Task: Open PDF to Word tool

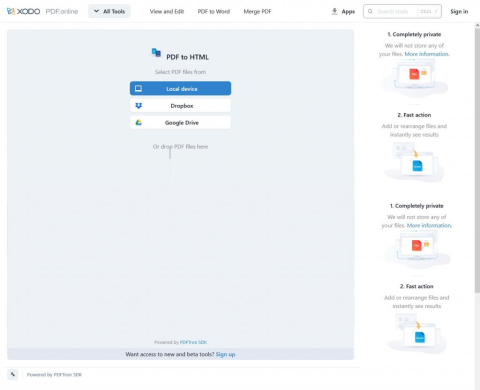Action: click(214, 11)
